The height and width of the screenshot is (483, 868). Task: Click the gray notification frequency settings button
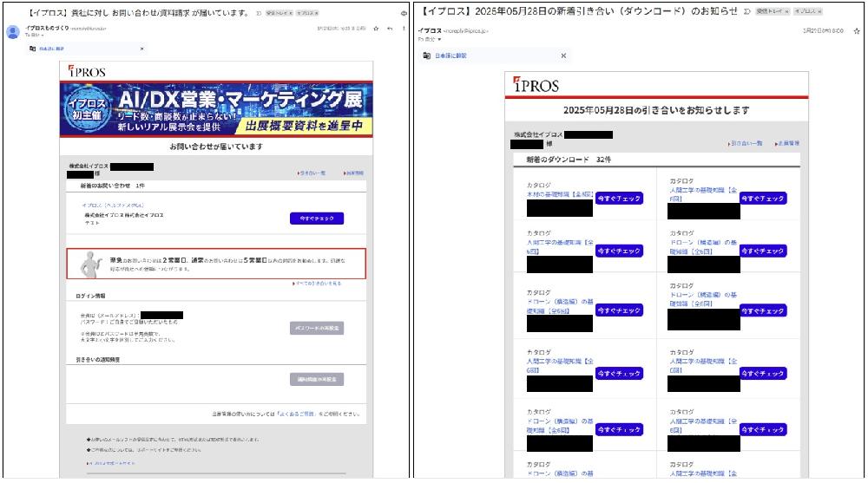point(318,379)
